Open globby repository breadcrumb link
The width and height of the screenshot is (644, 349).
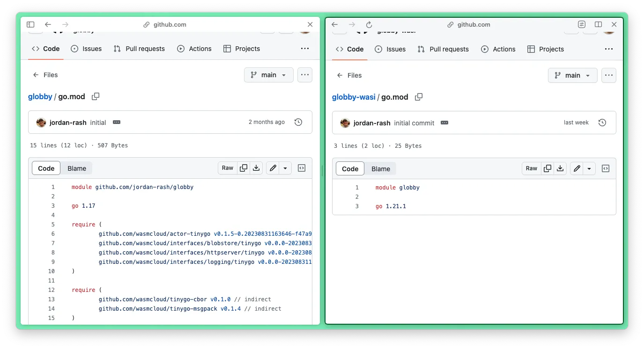[40, 96]
